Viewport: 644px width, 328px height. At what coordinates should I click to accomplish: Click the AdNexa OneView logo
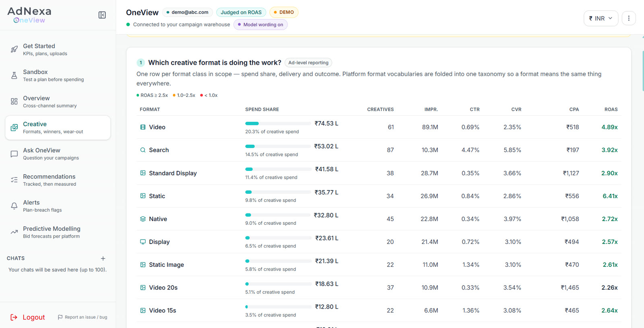click(29, 15)
